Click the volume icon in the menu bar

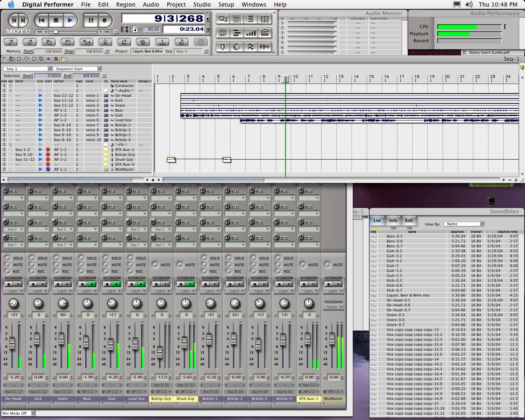(x=469, y=5)
